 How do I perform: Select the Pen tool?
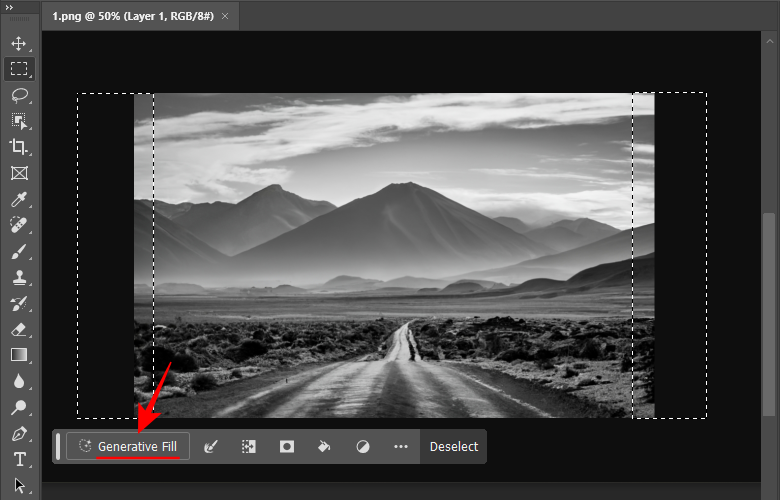pyautogui.click(x=19, y=433)
